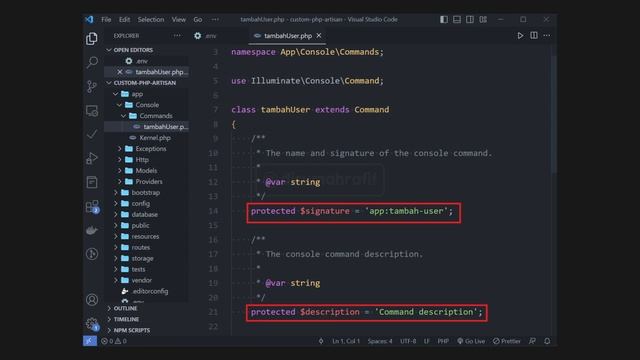This screenshot has width=640, height=360.
Task: Click the remote window status icon
Action: (x=90, y=341)
